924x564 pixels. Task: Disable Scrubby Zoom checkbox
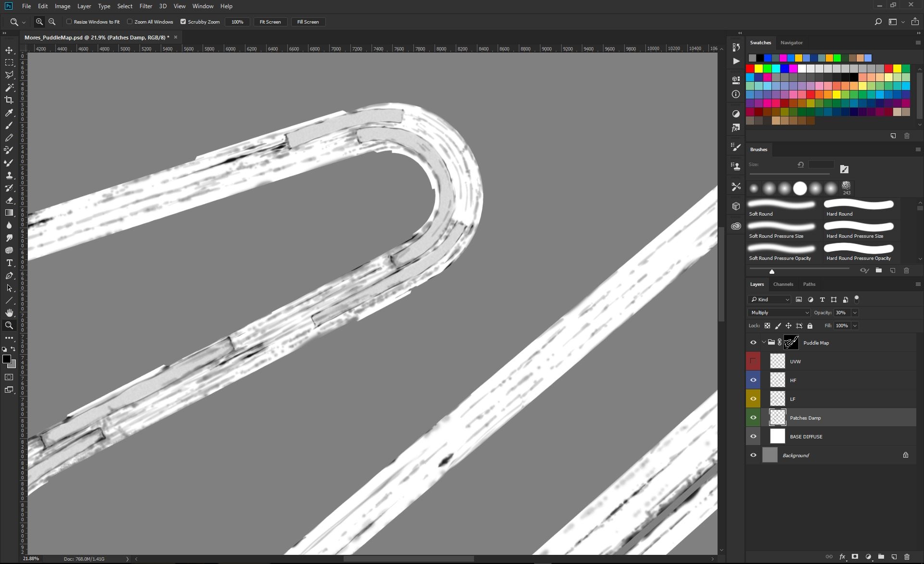pos(183,22)
